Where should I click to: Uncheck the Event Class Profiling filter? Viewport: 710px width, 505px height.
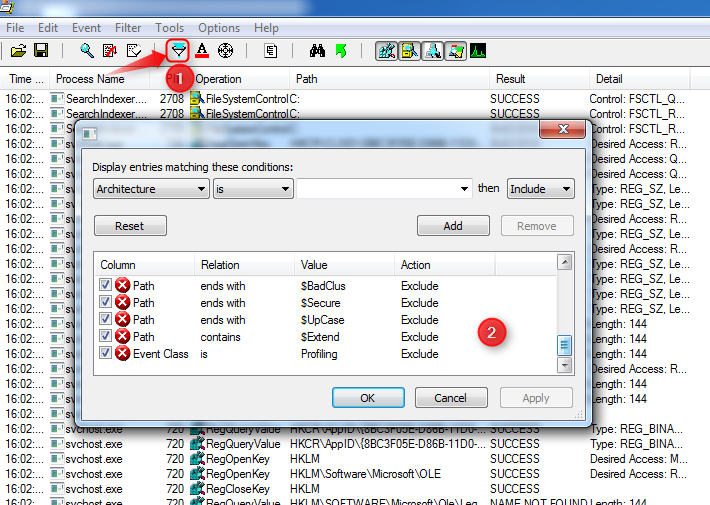click(x=105, y=352)
